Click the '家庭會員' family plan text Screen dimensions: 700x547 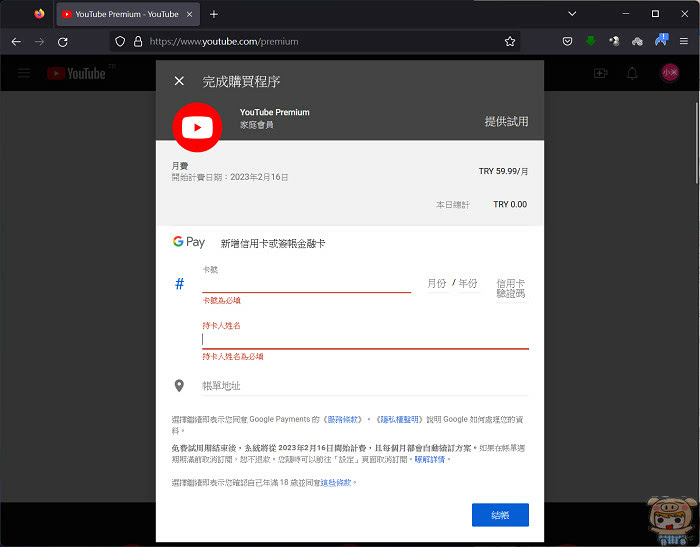[257, 125]
